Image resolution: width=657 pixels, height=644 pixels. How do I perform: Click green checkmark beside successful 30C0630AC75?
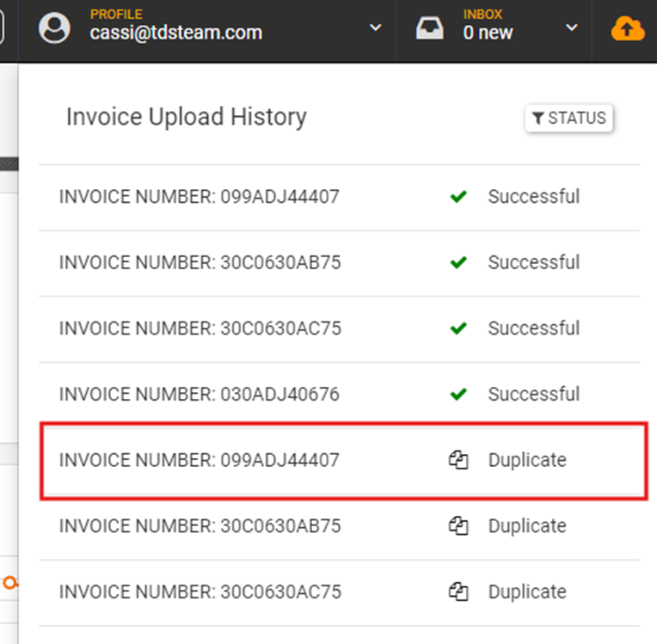(458, 328)
